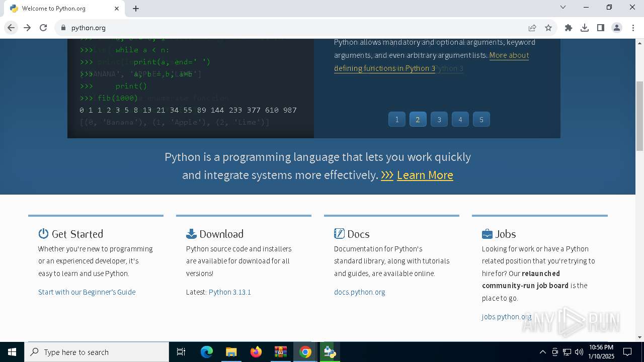The height and width of the screenshot is (362, 644).
Task: Click the Learn More link
Action: (425, 175)
